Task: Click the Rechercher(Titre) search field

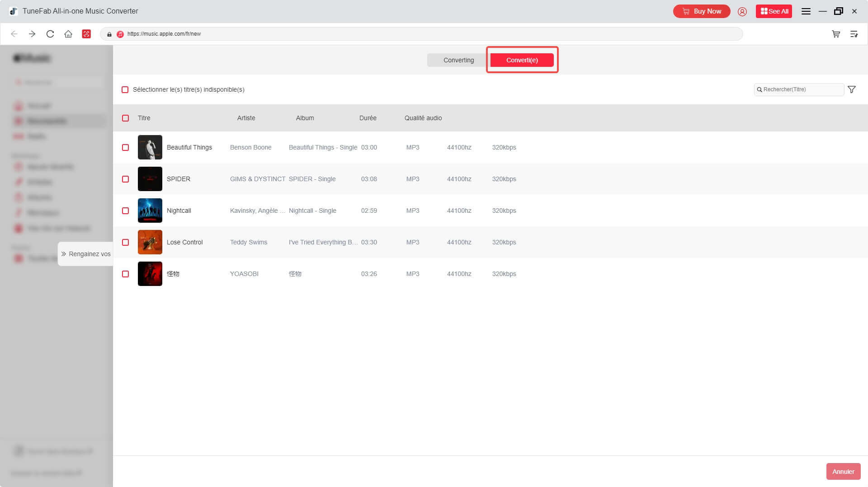Action: tap(799, 89)
